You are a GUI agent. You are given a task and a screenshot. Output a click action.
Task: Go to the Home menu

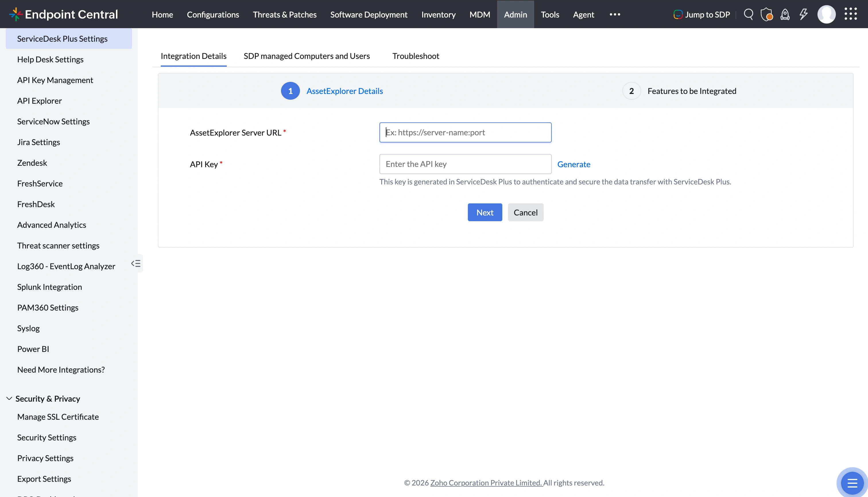tap(162, 14)
